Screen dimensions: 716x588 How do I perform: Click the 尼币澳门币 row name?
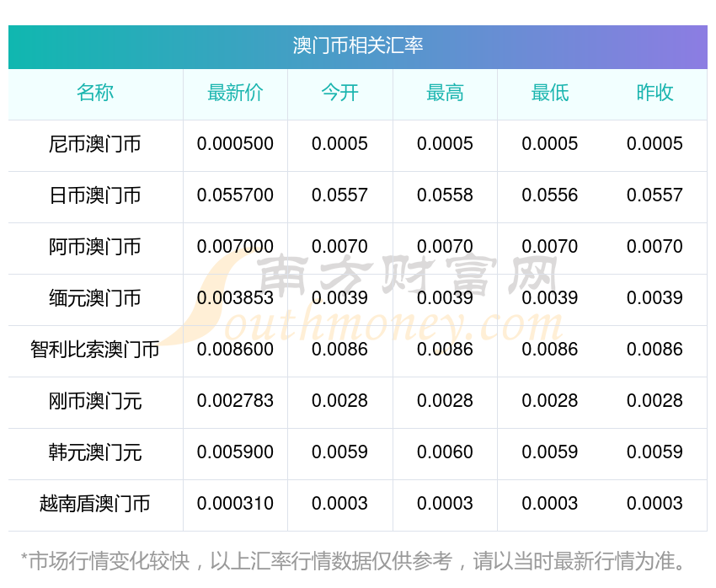pos(95,144)
